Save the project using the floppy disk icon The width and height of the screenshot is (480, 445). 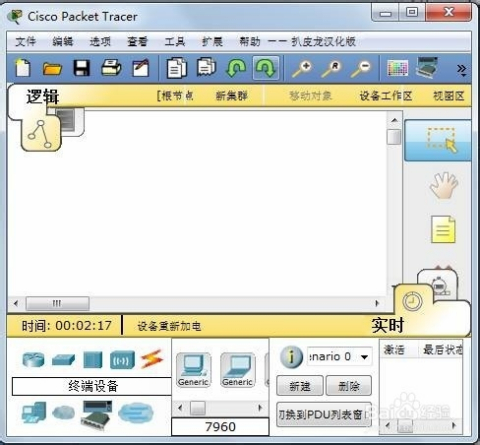point(82,68)
